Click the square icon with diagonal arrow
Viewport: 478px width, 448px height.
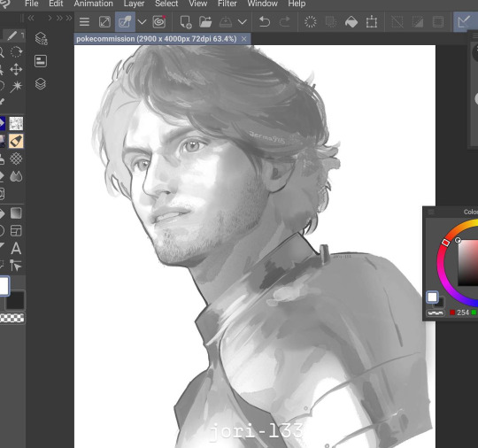coord(104,22)
